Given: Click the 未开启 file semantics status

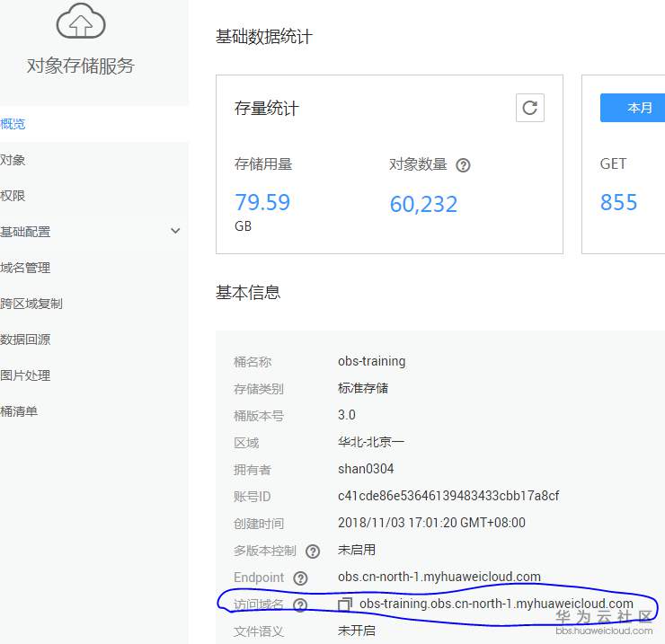Looking at the screenshot, I should [x=357, y=631].
